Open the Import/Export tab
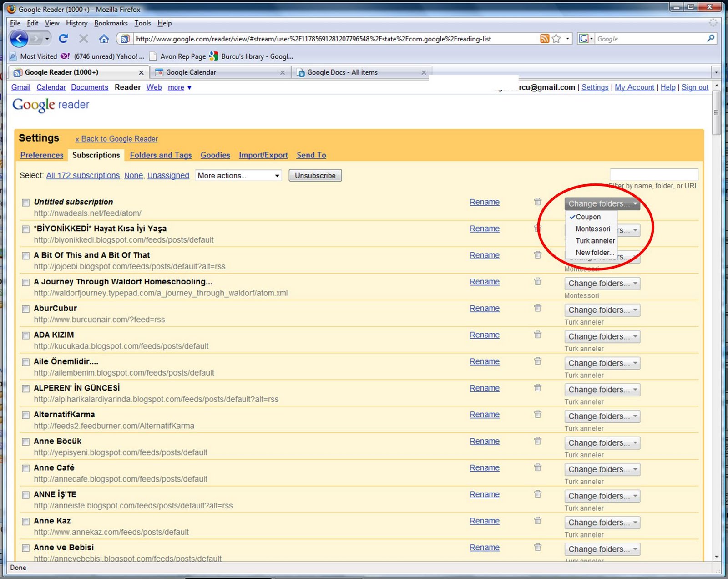Image resolution: width=728 pixels, height=579 pixels. click(263, 155)
